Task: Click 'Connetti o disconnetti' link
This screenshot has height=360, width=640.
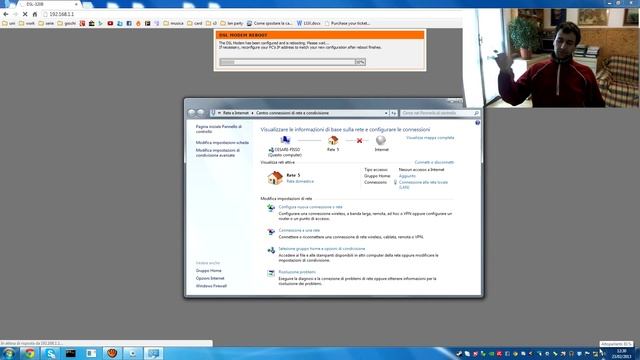Action: 434,162
